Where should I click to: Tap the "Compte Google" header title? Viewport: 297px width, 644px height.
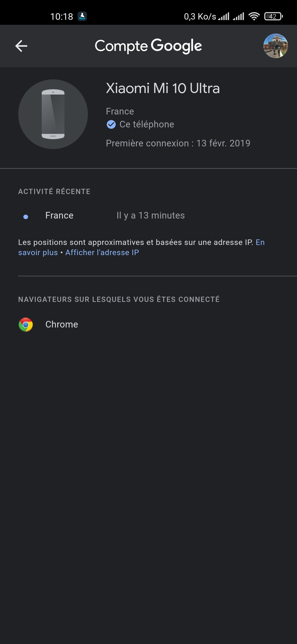coord(148,46)
